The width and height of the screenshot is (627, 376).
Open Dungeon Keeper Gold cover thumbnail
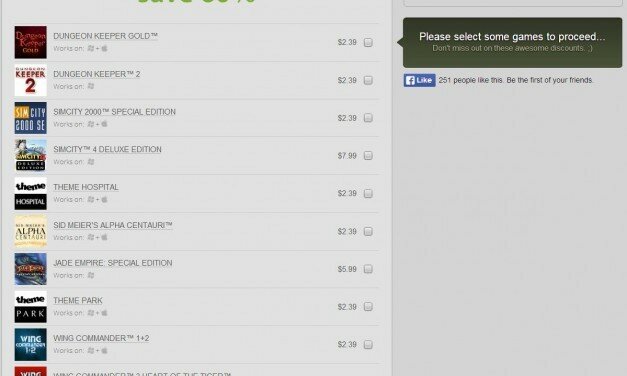point(30,42)
